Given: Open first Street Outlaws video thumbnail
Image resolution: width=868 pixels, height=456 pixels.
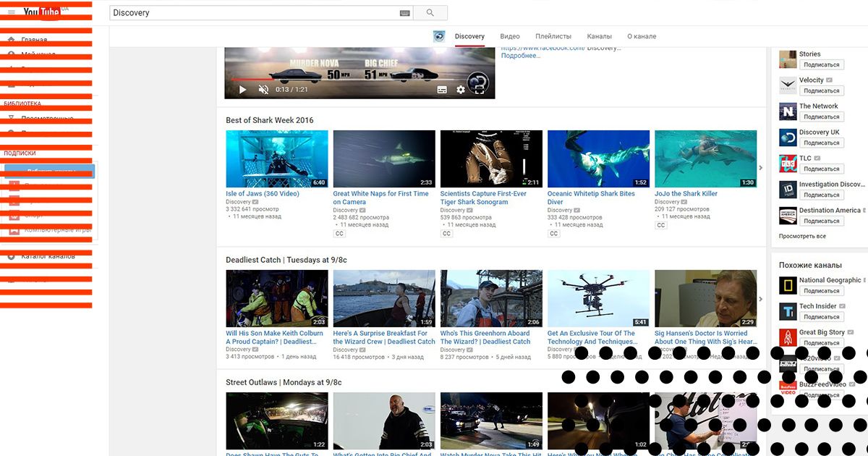Looking at the screenshot, I should point(277,421).
